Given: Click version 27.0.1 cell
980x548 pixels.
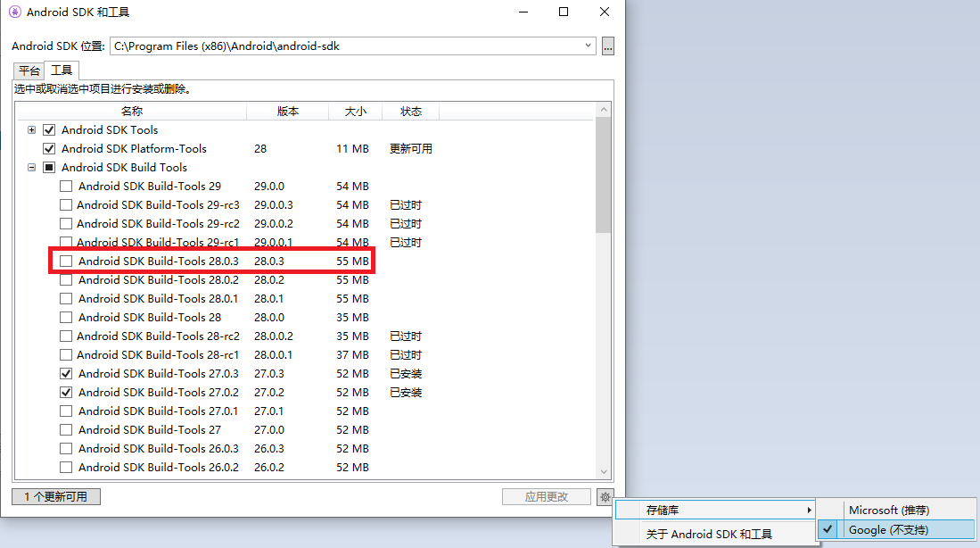Looking at the screenshot, I should point(268,411).
